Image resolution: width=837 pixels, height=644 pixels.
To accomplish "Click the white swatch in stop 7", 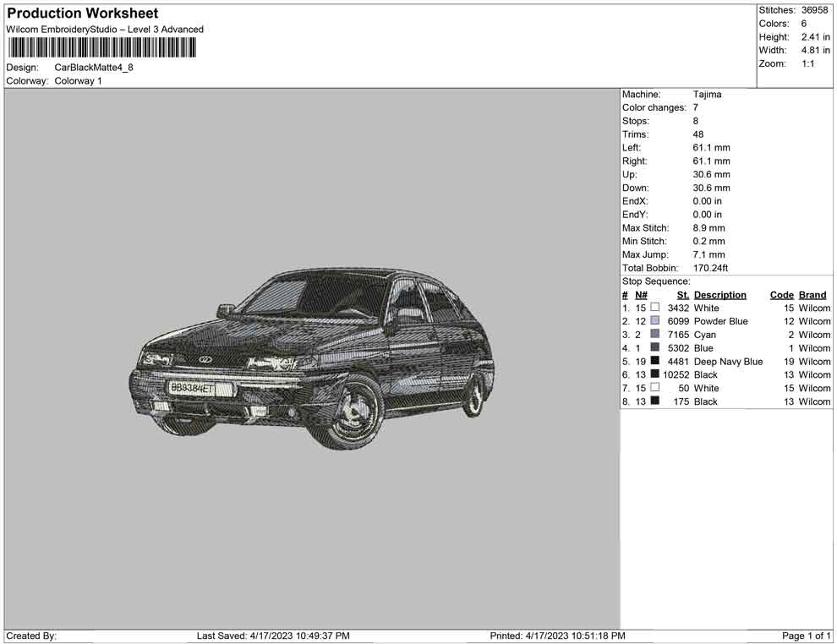I will [655, 387].
